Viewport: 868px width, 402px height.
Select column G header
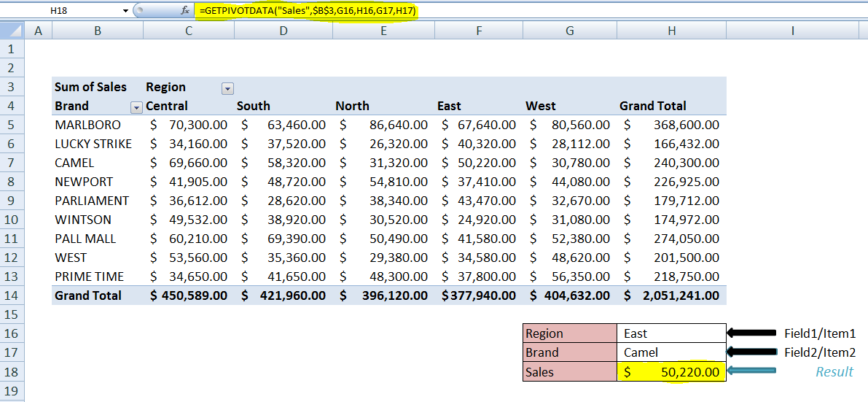(x=570, y=31)
